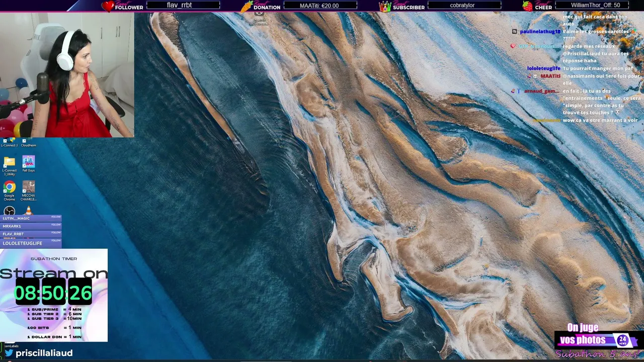
Task: Click the "1 DOLLAR DON = 1 MIN" rule
Action: [54, 337]
